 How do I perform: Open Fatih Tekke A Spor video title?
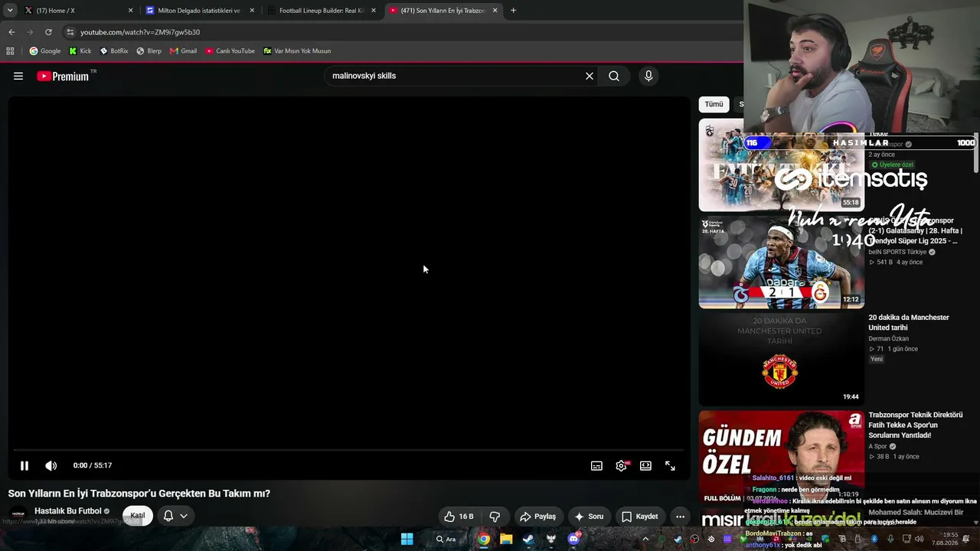[x=915, y=425]
